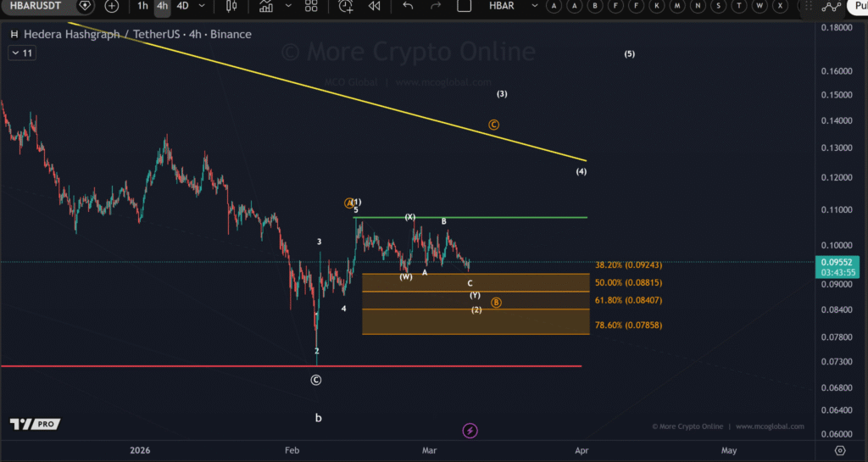Open the layout selection square icon
This screenshot has height=462, width=868.
coord(464,6)
